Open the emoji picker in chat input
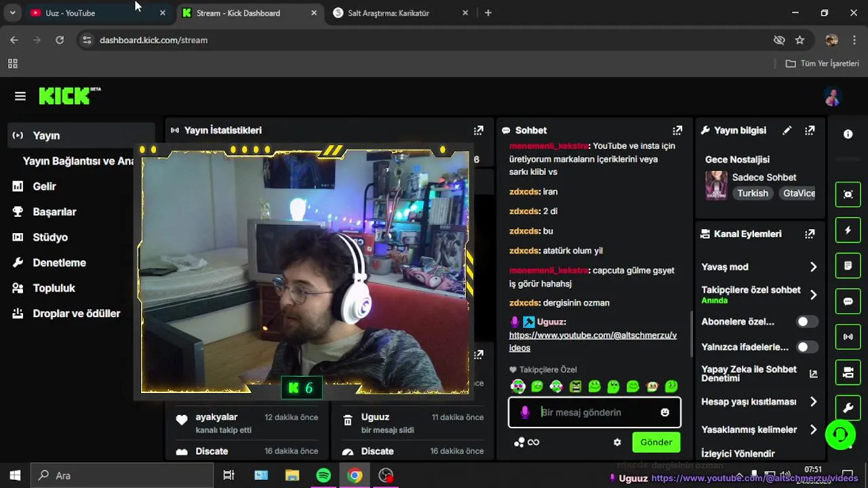 (665, 412)
